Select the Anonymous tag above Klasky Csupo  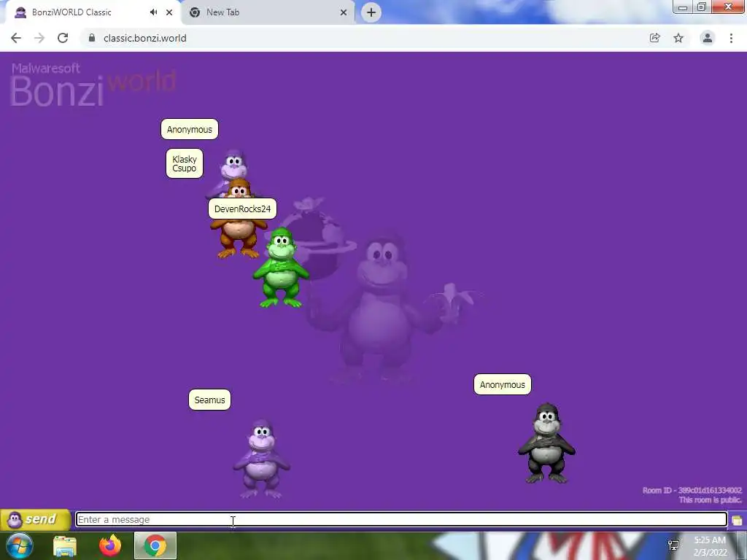(x=190, y=129)
